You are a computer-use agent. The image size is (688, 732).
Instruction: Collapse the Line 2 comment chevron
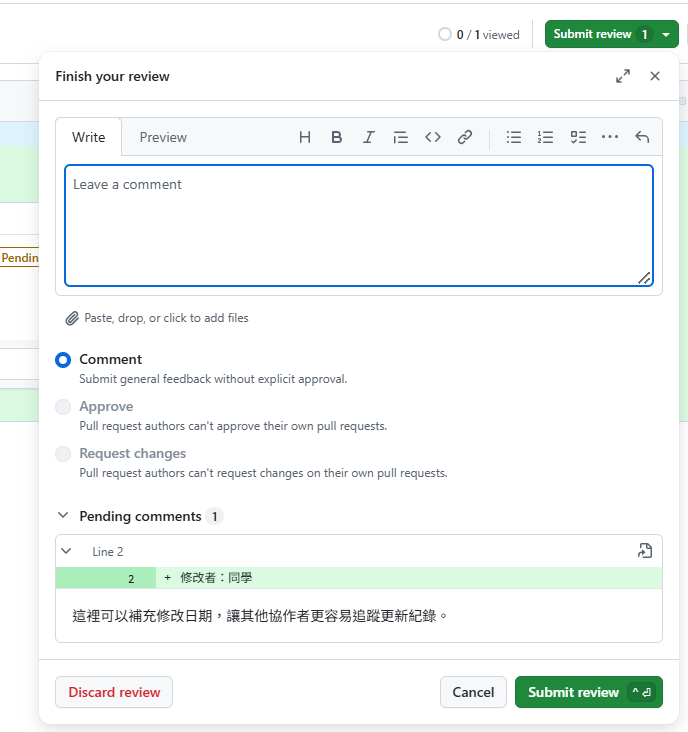point(66,551)
